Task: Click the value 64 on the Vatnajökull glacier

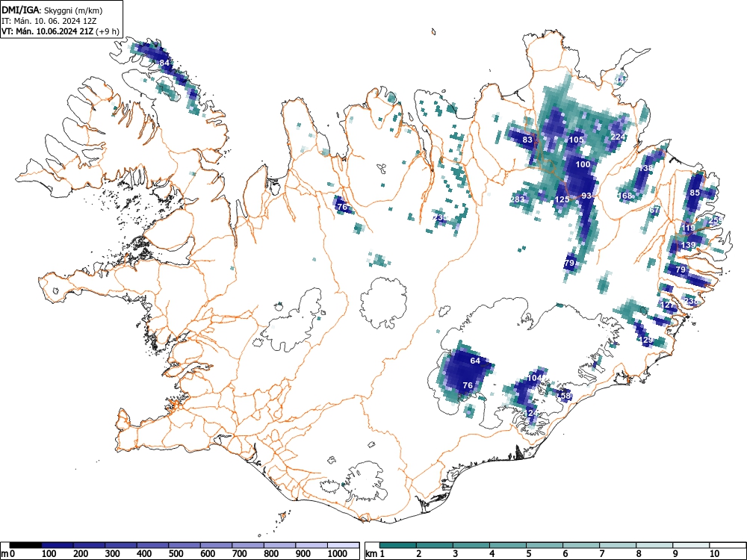Action: 475,361
